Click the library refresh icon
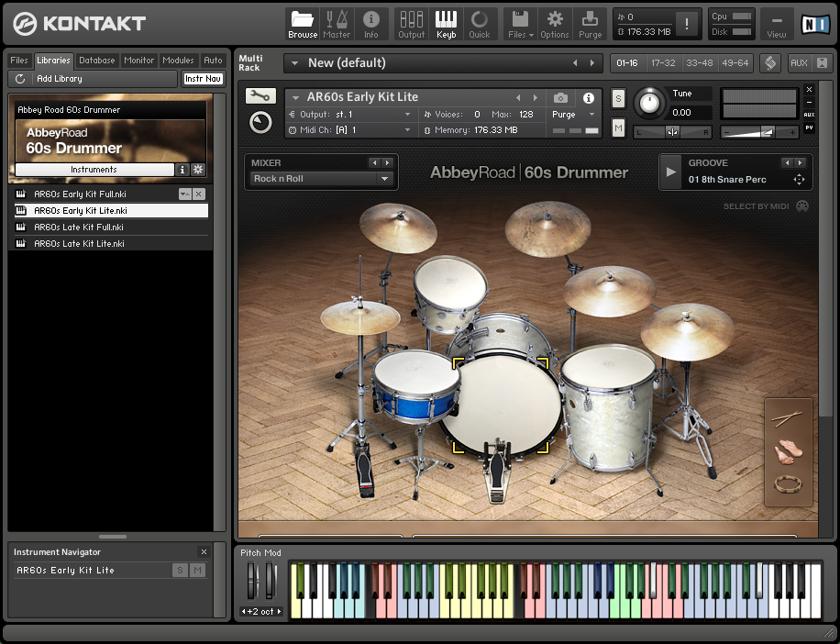This screenshot has width=840, height=644. click(x=20, y=79)
